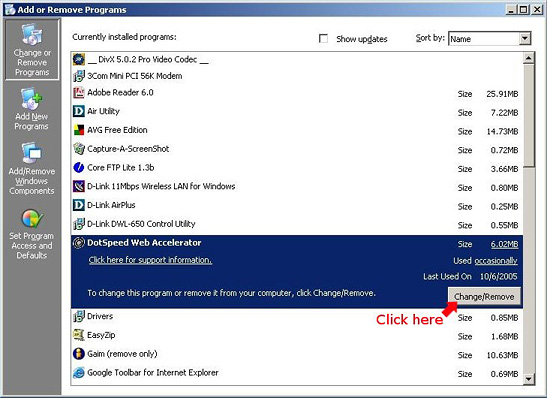This screenshot has width=547, height=398.
Task: Click the Adobe Reader 6.0 icon
Action: (79, 93)
